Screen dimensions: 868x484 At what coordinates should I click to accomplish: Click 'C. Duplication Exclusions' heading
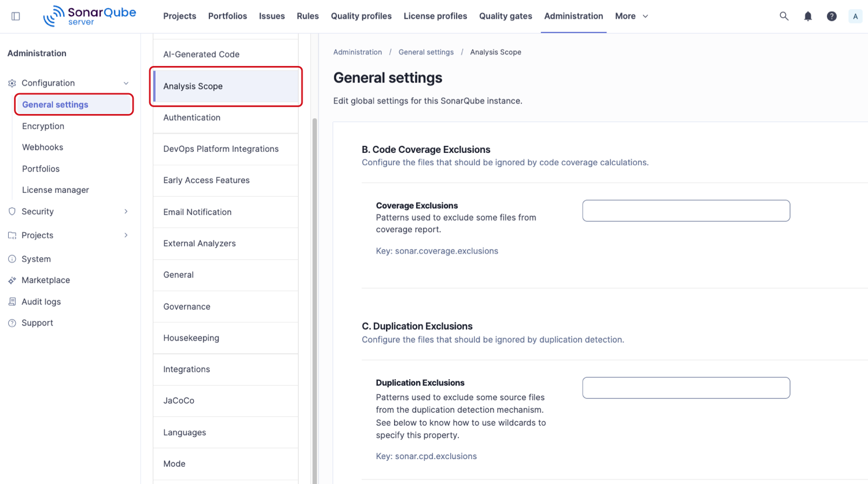coord(417,327)
